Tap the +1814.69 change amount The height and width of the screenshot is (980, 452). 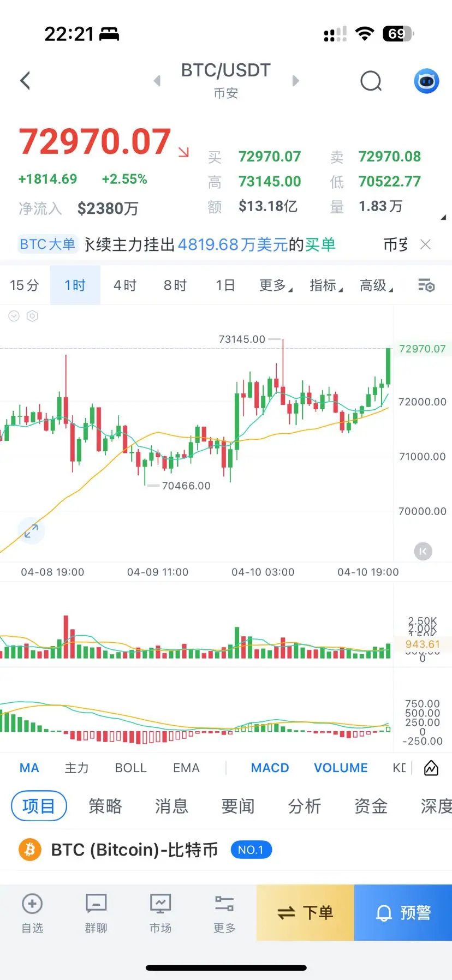pos(47,179)
